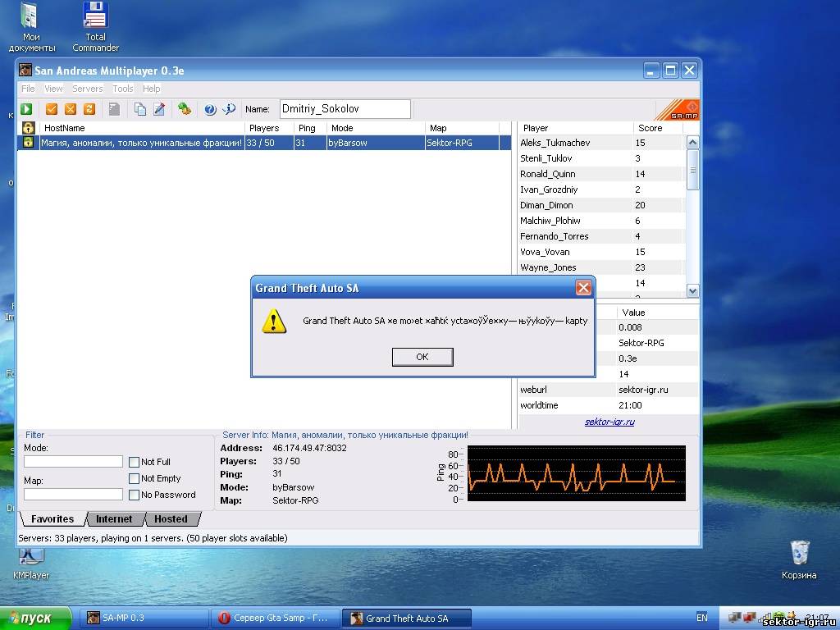
Task: Close the Grand Theft Auto SA error dialog
Action: point(583,288)
